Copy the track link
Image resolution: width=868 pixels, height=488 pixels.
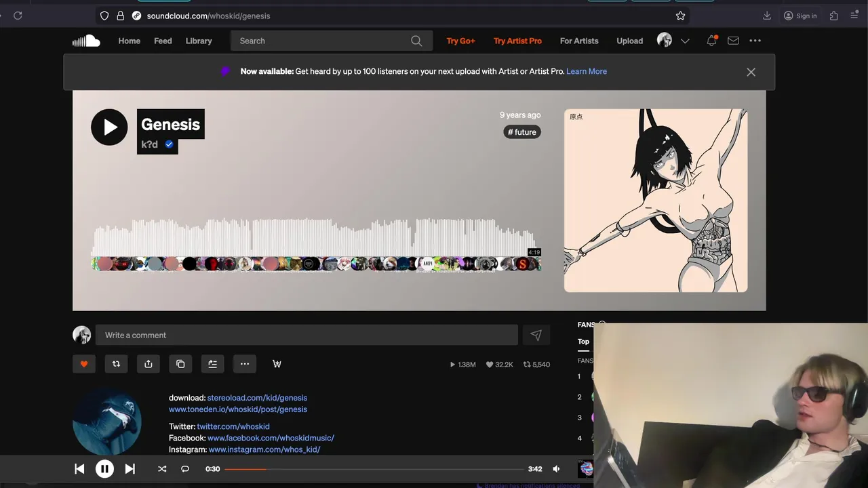(x=180, y=364)
